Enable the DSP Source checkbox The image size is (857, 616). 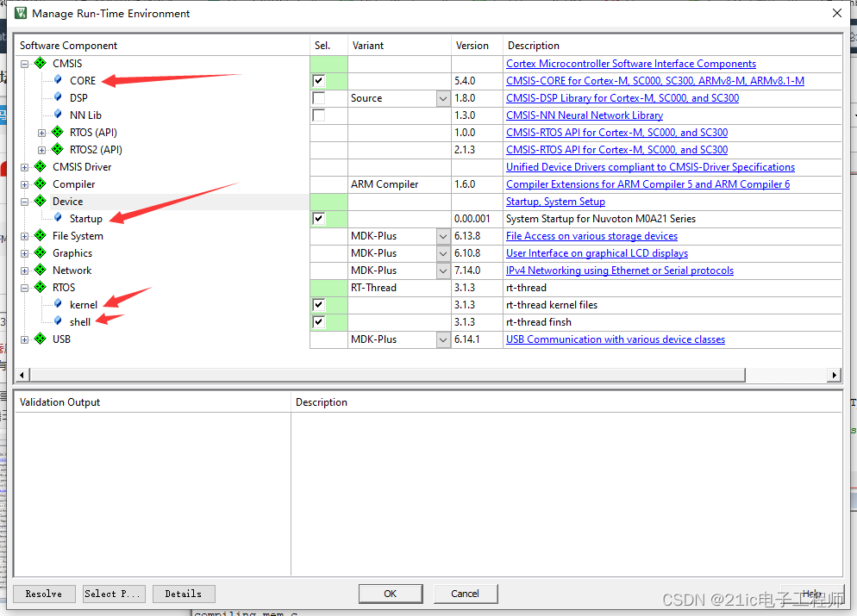point(318,97)
